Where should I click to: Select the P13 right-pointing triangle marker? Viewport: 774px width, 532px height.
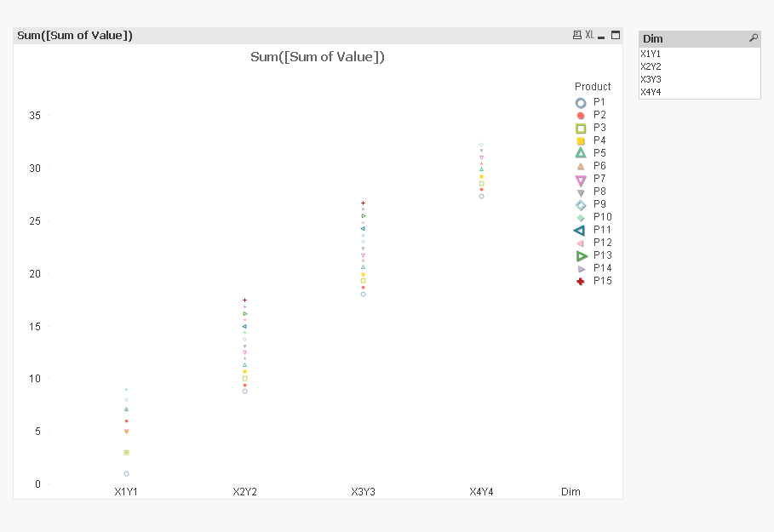click(x=580, y=255)
